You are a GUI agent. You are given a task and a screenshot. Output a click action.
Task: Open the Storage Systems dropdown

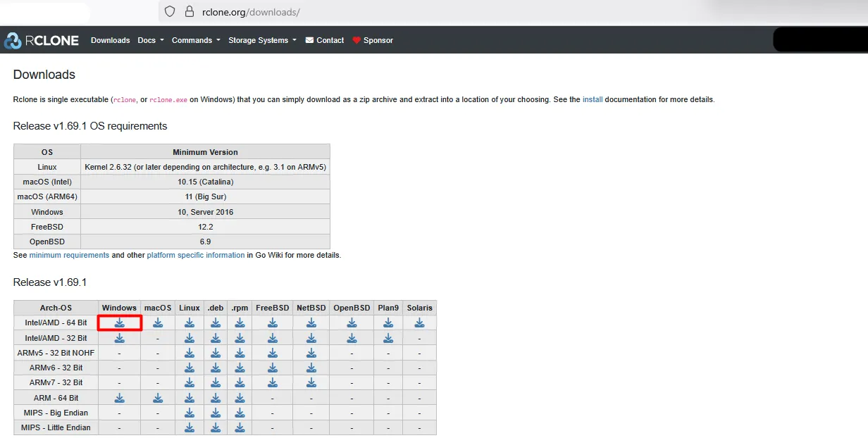click(262, 40)
